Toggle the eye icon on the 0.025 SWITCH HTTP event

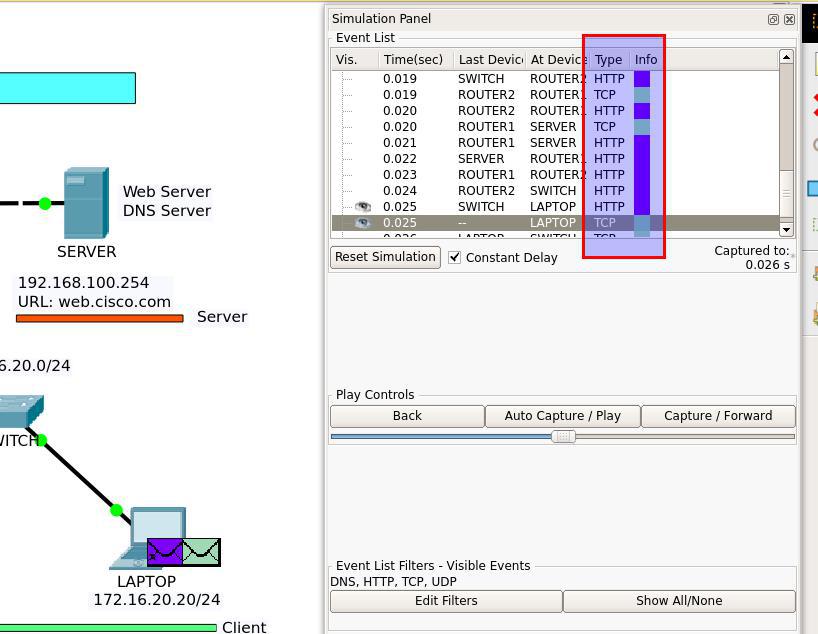[x=365, y=206]
